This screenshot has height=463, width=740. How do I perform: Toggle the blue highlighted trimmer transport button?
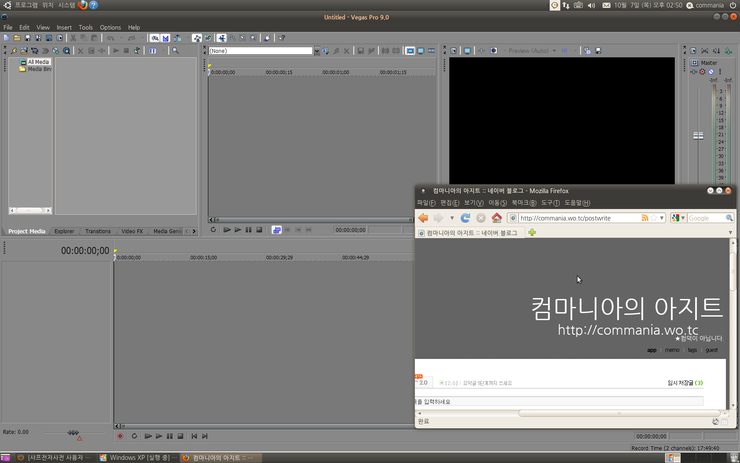[x=277, y=230]
